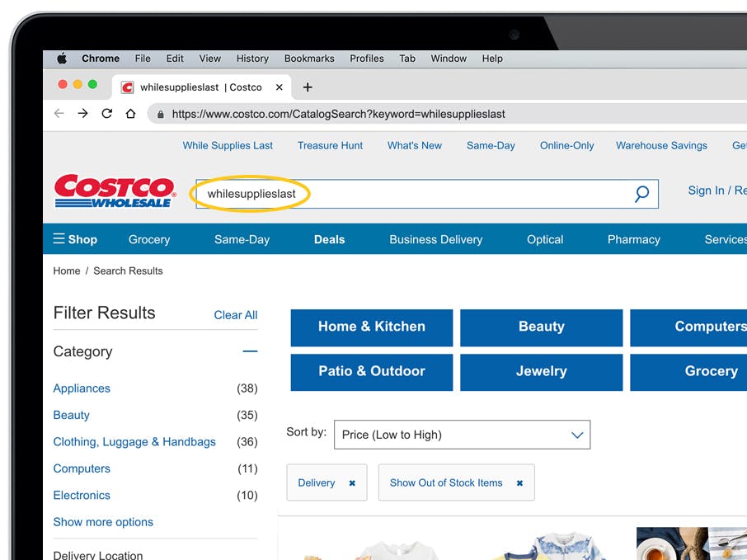Click Clear All to reset filters
This screenshot has width=747, height=560.
click(236, 314)
